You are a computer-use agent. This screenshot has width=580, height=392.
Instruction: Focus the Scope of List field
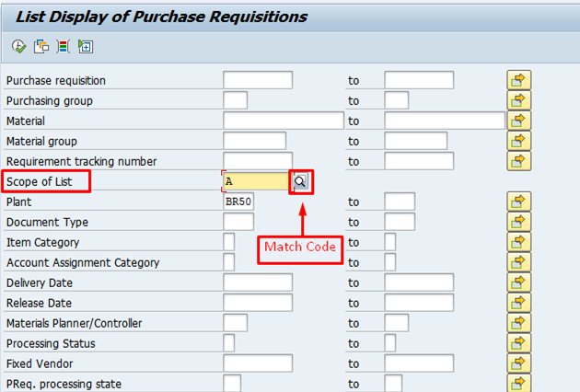[x=256, y=182]
